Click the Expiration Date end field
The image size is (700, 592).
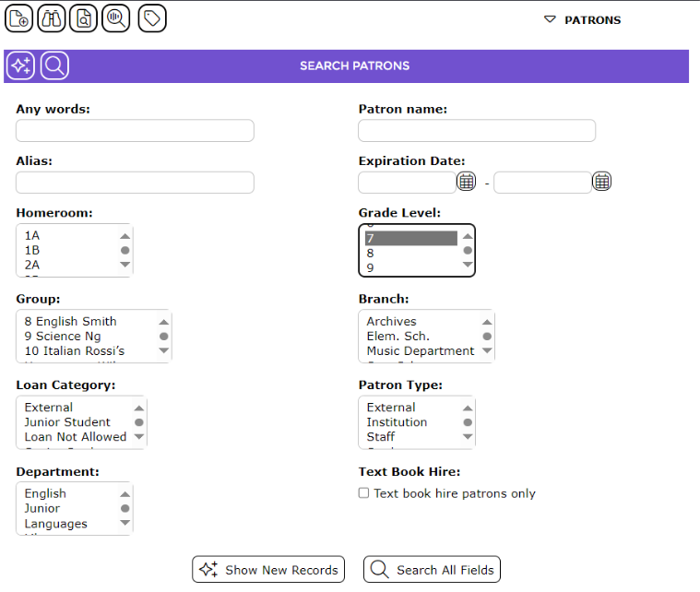pyautogui.click(x=542, y=183)
